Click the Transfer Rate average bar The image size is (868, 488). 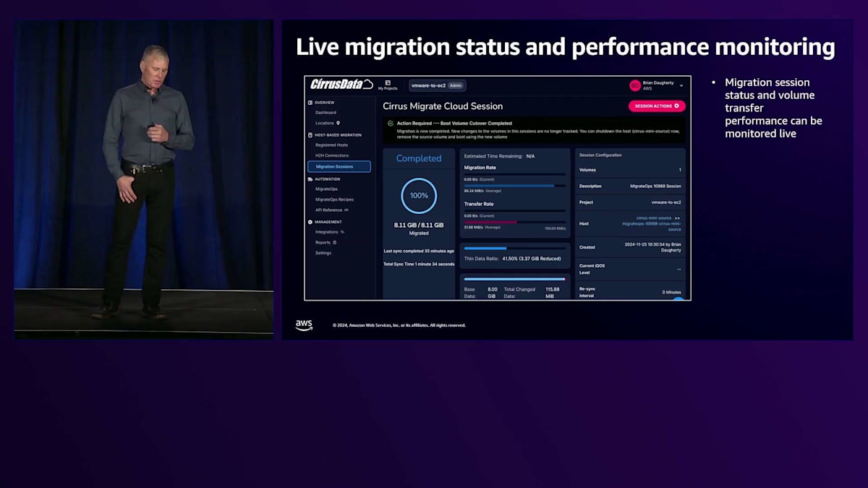point(514,222)
